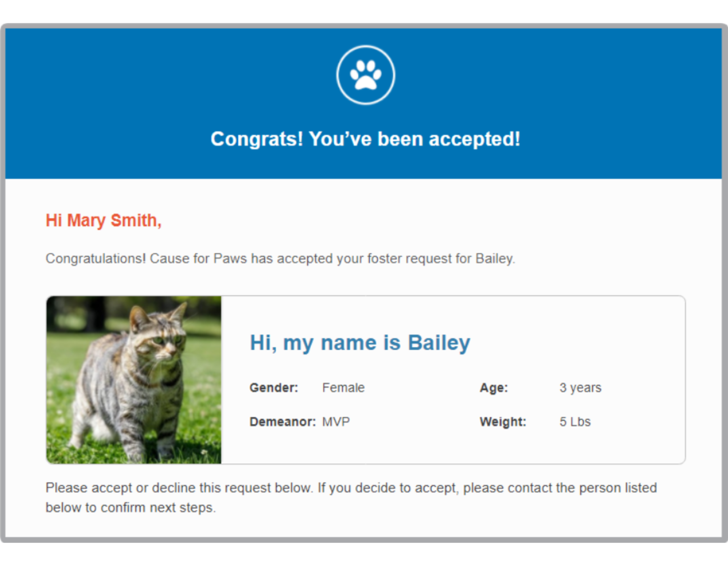Click the "Female" gender value
Viewport: 728px width, 566px height.
[x=343, y=388]
